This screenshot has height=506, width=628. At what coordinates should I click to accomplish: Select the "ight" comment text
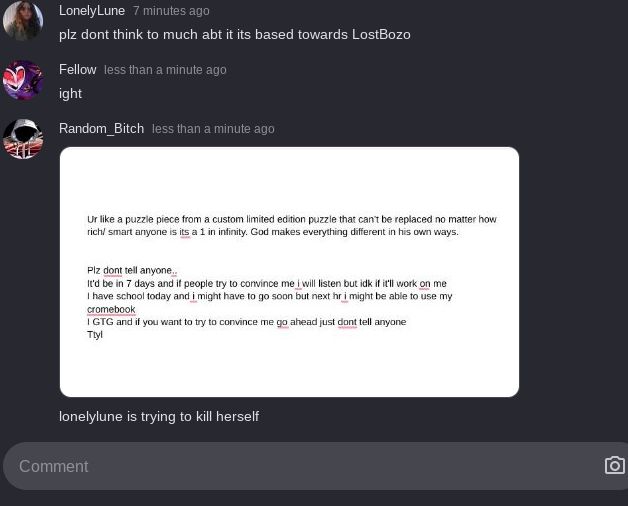pyautogui.click(x=70, y=94)
